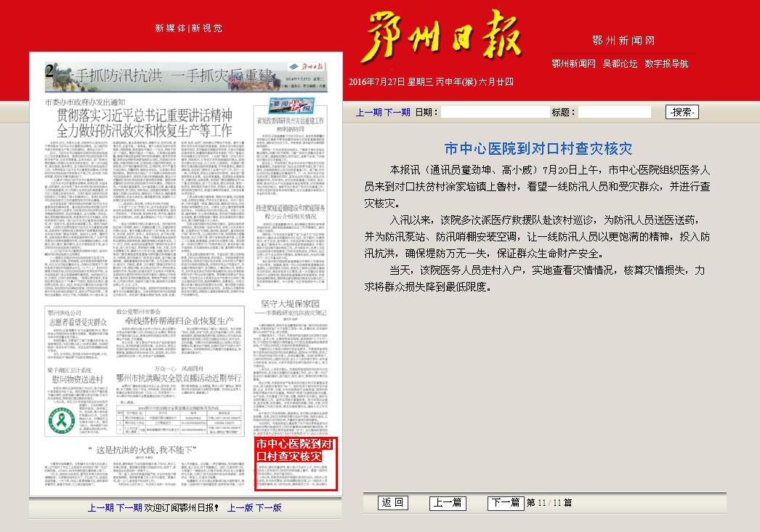Click the text 欢迎订阅鄂州日报!
760x532 pixels.
181,508
